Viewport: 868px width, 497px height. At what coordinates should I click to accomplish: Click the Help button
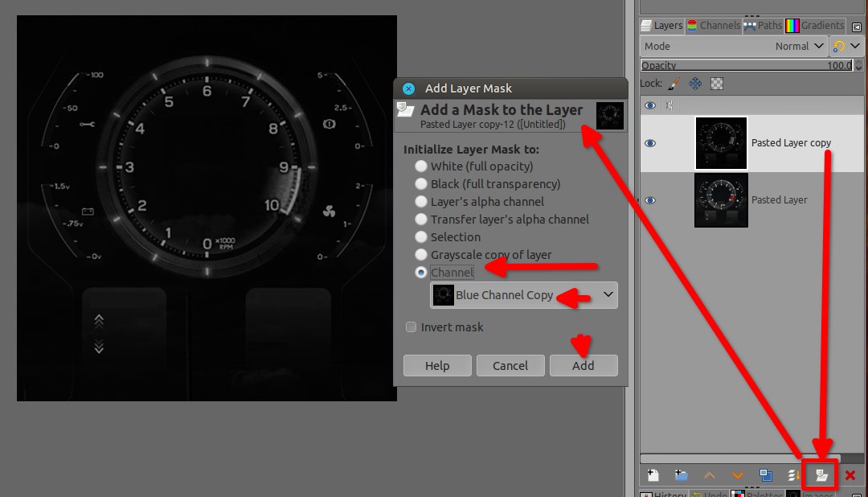(x=437, y=366)
